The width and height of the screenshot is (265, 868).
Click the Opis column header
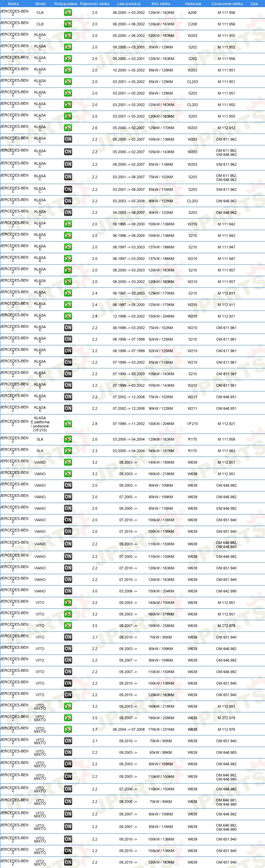click(254, 4)
